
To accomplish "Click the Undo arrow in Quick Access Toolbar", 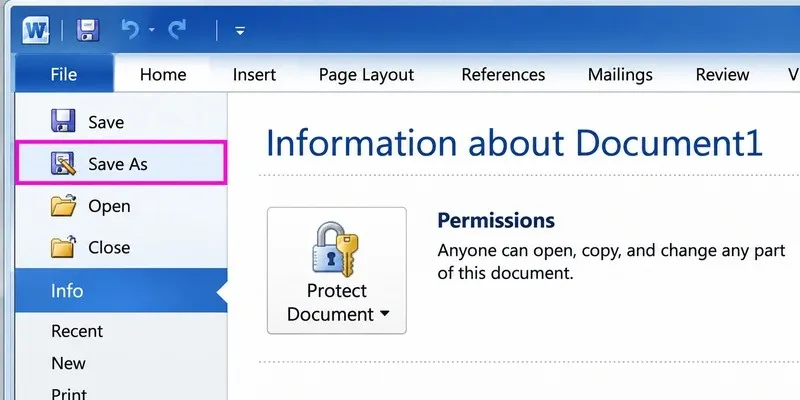I will [130, 30].
